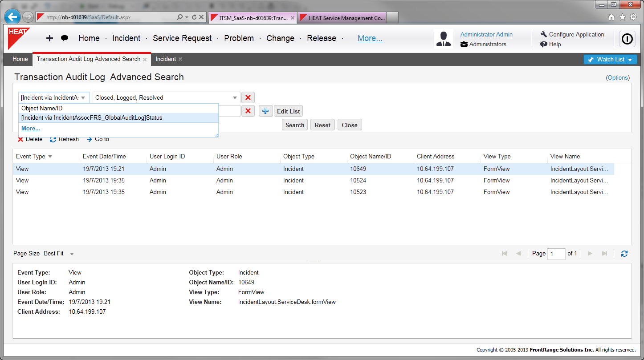The width and height of the screenshot is (644, 360).
Task: Expand the Watch List dropdown
Action: point(610,60)
